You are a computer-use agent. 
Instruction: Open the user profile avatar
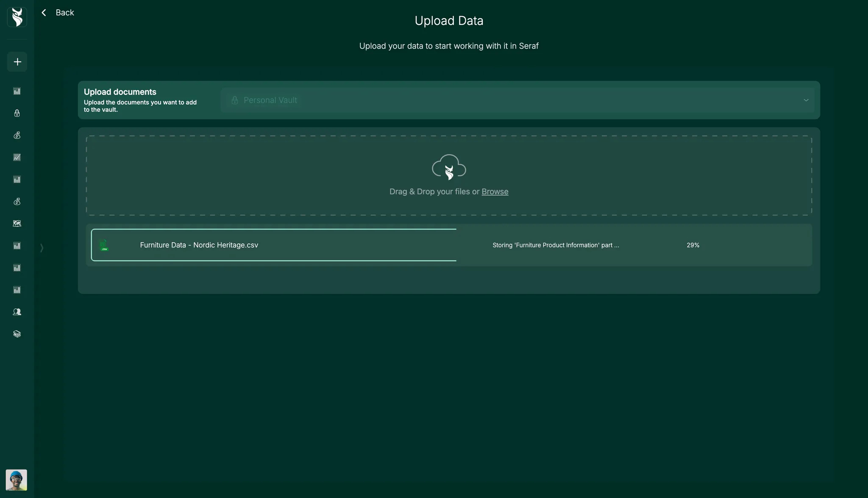16,480
